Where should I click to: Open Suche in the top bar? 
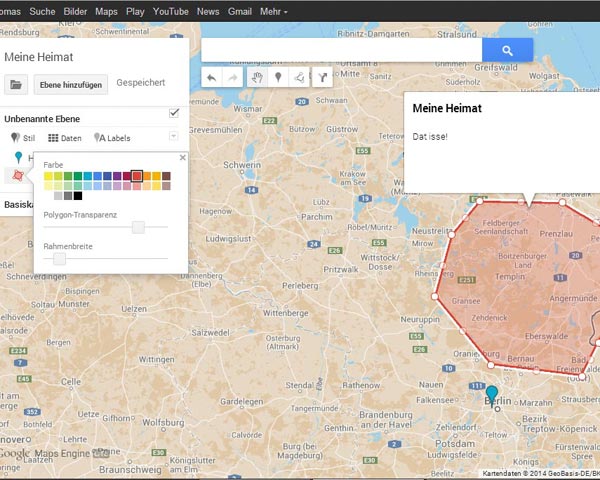[42, 11]
